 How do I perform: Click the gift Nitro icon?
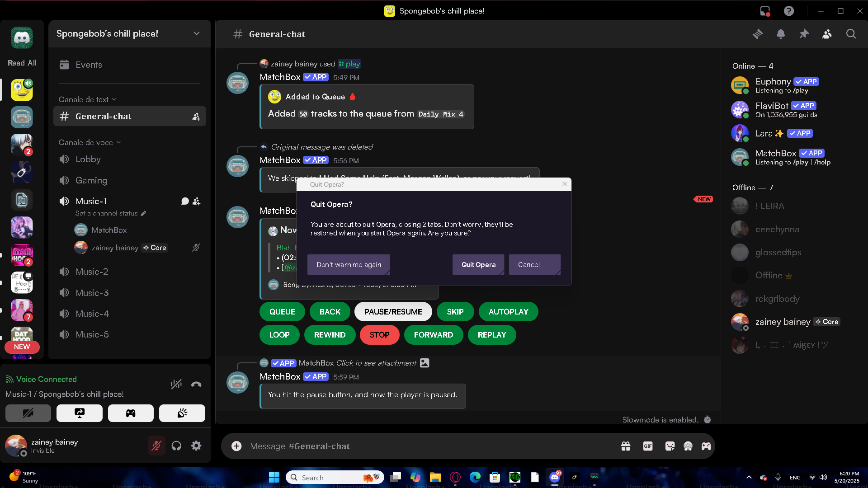coord(626,446)
